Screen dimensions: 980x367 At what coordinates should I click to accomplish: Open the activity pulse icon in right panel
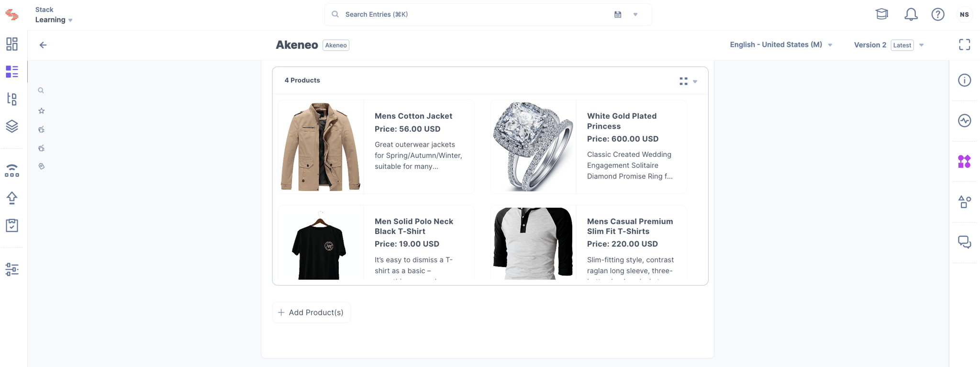(965, 121)
